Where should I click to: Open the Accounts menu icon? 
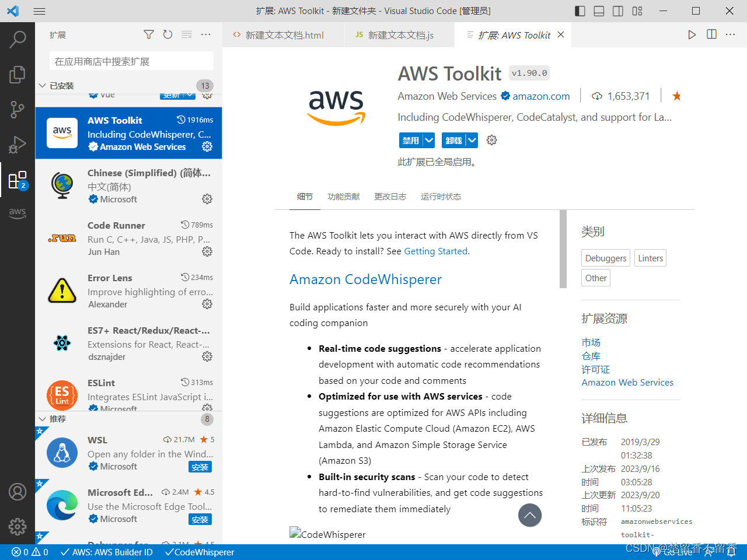pos(18,492)
